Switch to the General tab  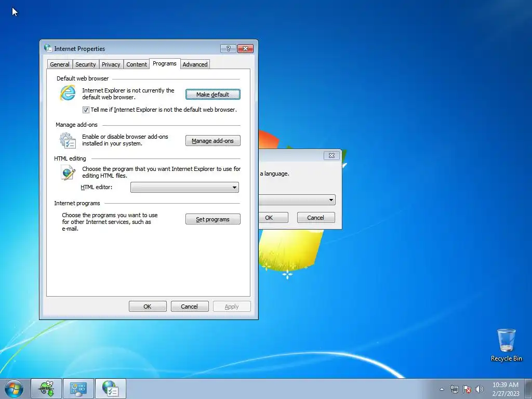pyautogui.click(x=60, y=64)
